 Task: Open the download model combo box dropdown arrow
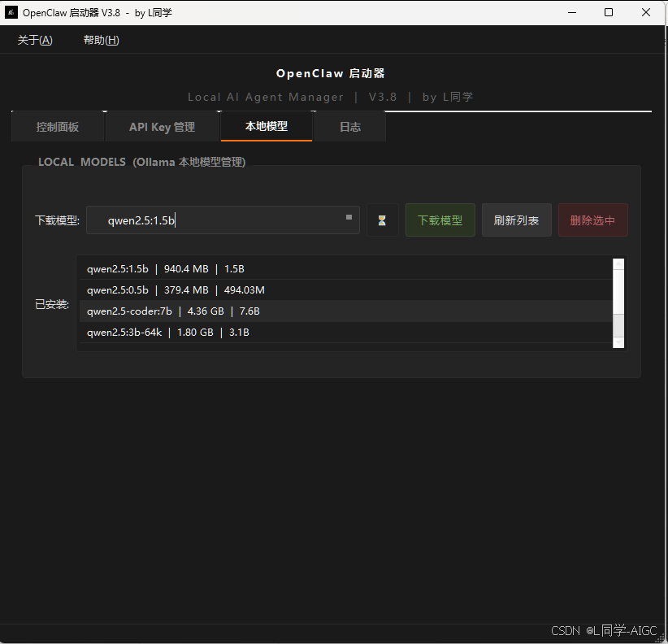(349, 217)
